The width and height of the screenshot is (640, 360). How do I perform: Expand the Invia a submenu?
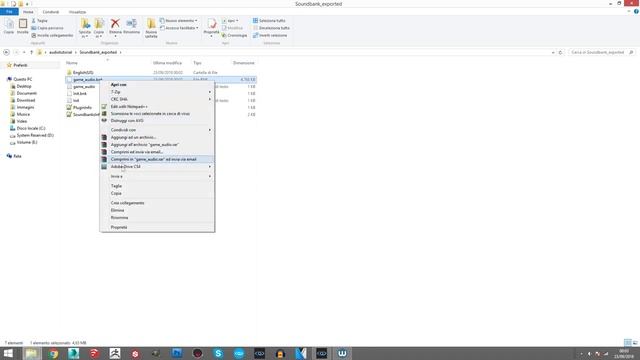pos(157,176)
